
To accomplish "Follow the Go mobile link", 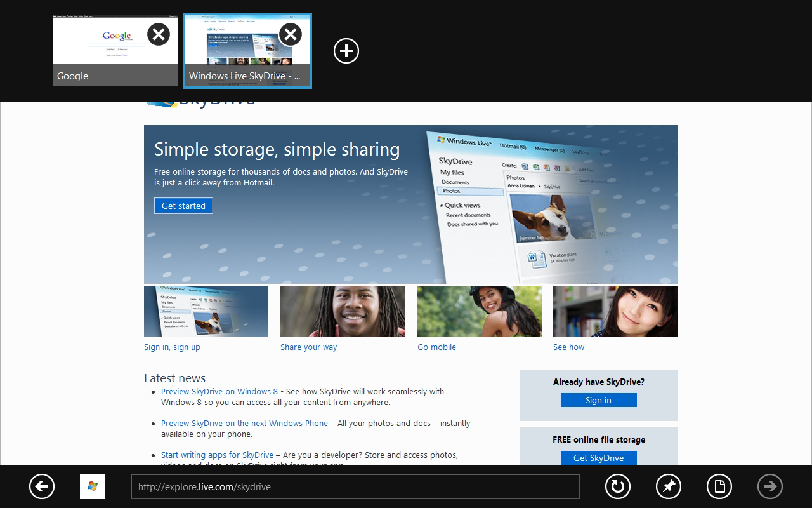I will tap(436, 347).
